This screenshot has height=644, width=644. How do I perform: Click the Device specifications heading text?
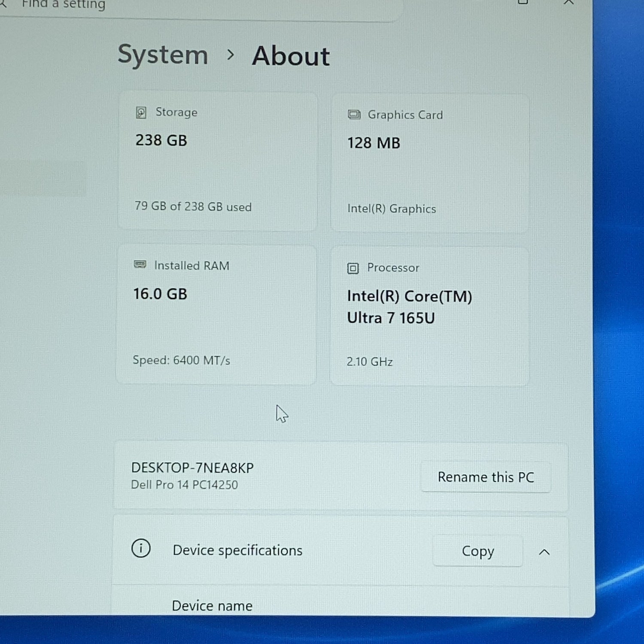coord(237,550)
